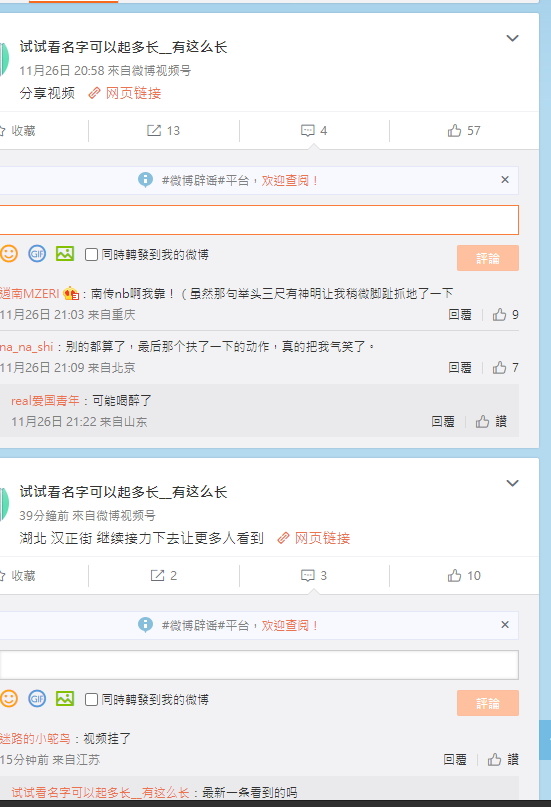
Task: Enable 同時轉發到我的微博 under the first post
Action: [x=91, y=254]
